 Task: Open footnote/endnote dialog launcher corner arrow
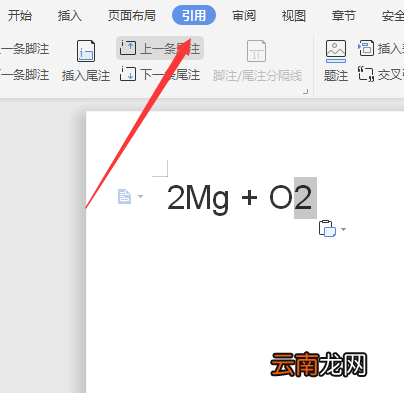coord(305,92)
